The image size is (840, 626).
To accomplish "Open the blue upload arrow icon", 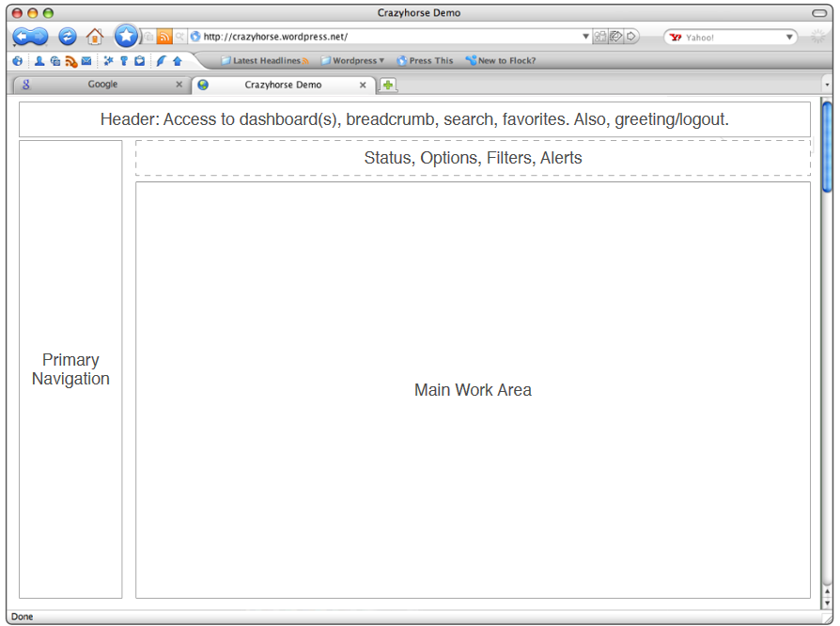I will click(x=177, y=61).
